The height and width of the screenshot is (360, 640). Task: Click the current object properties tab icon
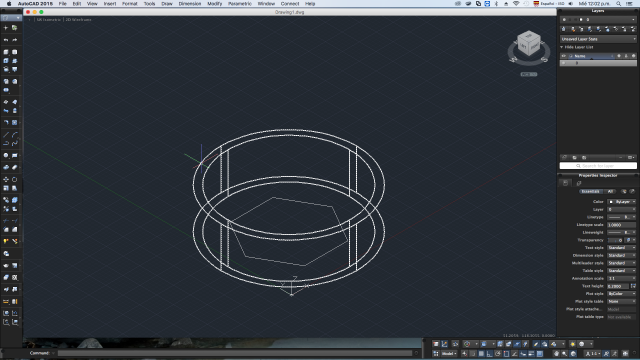coord(565,183)
